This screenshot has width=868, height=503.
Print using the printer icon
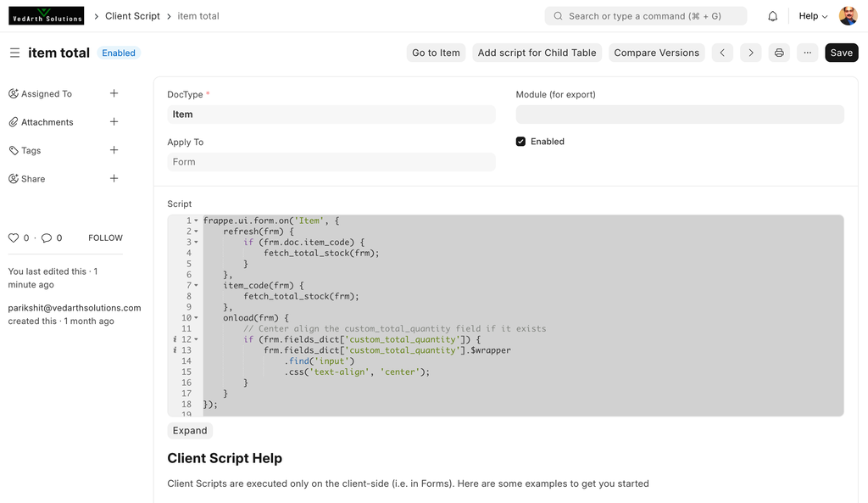tap(779, 53)
